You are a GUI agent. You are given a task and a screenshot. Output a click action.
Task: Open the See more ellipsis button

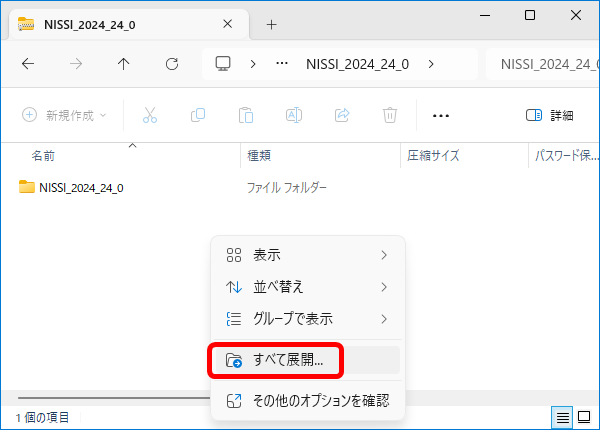point(441,115)
